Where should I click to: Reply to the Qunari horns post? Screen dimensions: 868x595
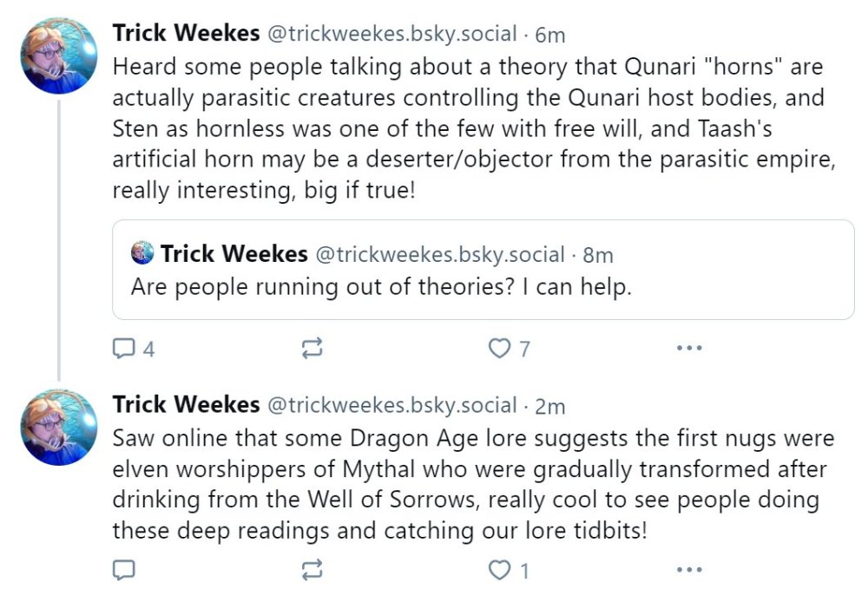124,349
